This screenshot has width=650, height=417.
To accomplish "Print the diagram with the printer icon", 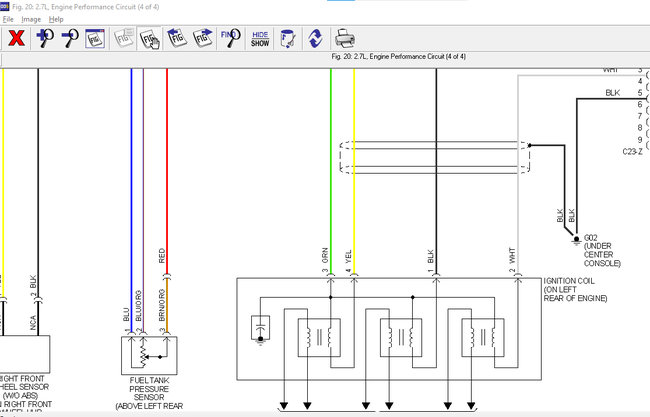I will [x=344, y=39].
